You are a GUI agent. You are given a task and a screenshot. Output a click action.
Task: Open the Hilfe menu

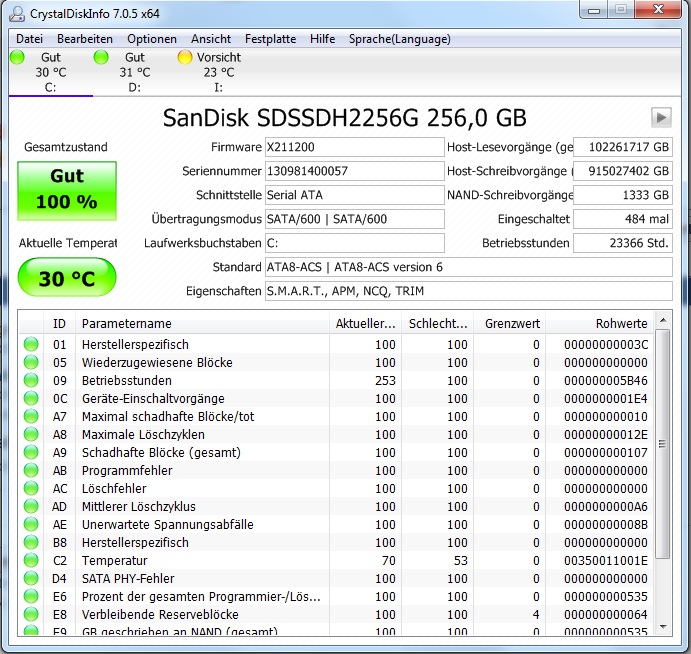click(x=322, y=39)
